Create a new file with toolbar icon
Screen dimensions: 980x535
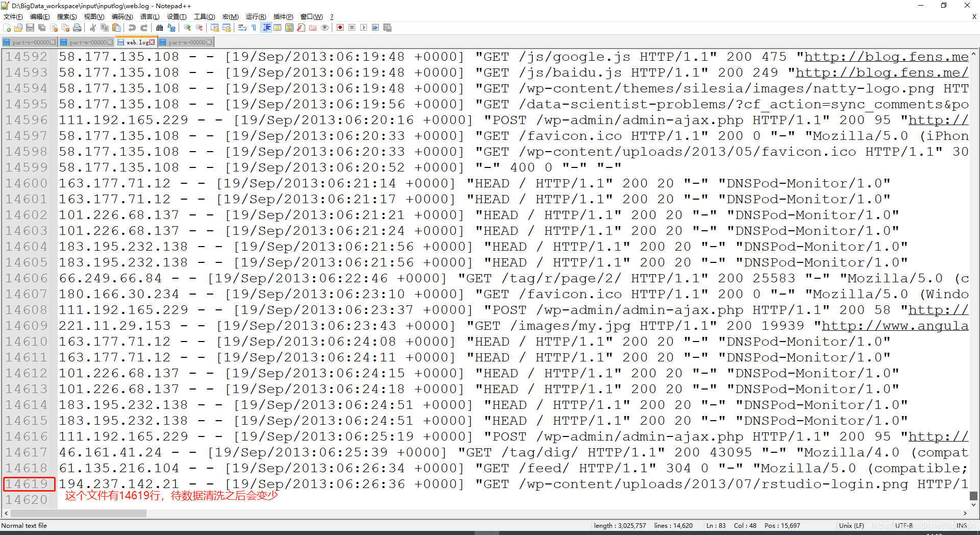click(x=7, y=28)
